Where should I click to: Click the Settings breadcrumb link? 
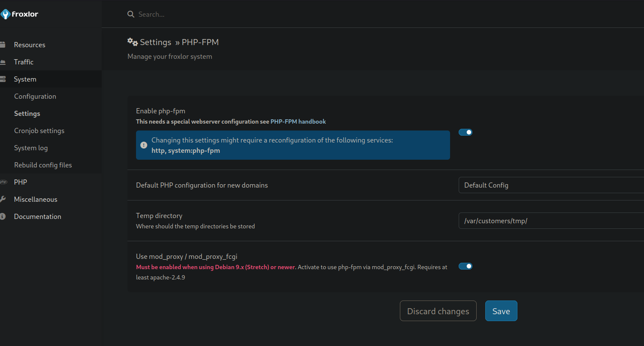click(x=156, y=42)
